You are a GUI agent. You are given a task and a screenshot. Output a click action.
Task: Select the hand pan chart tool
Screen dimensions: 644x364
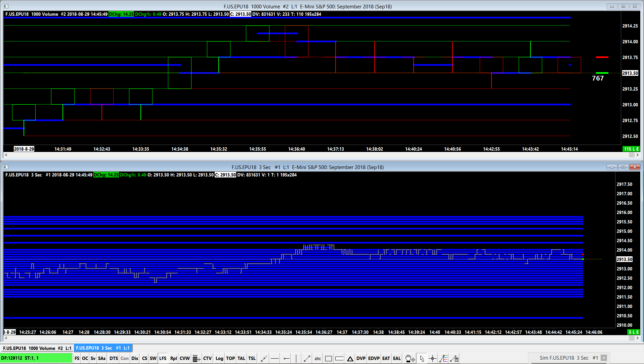(410, 358)
